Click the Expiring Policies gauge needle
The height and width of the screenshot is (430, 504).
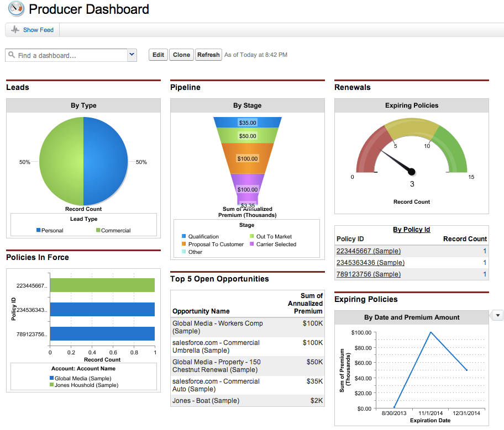coord(396,161)
